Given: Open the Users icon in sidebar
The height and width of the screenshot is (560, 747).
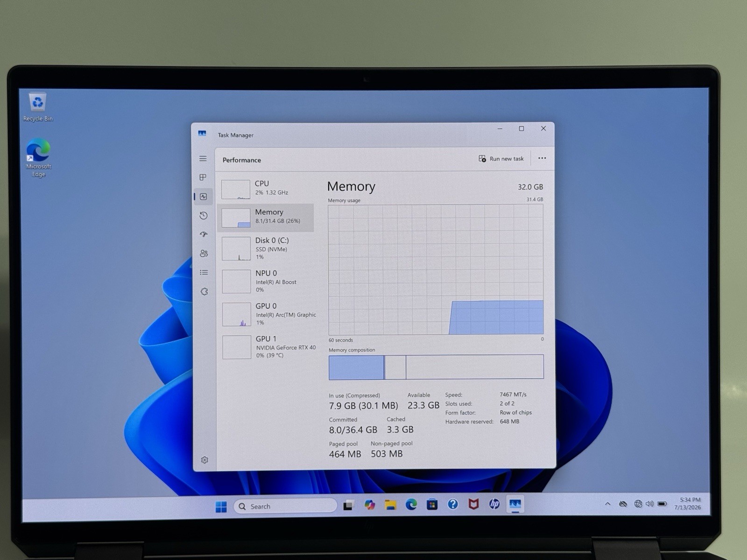Looking at the screenshot, I should pos(204,253).
